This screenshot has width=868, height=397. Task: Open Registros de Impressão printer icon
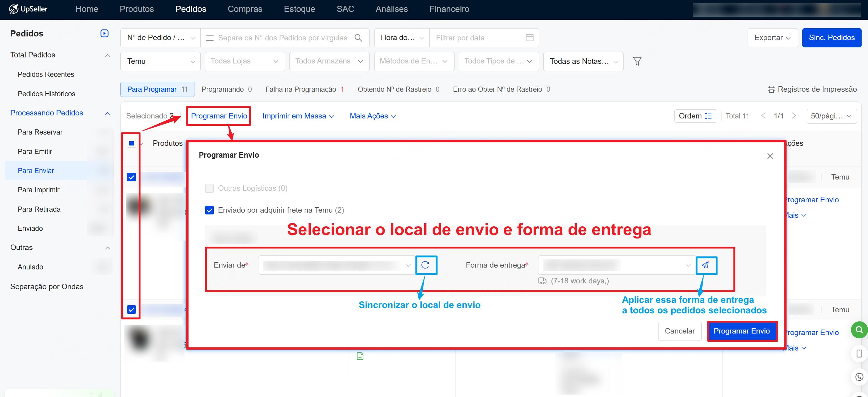(772, 89)
